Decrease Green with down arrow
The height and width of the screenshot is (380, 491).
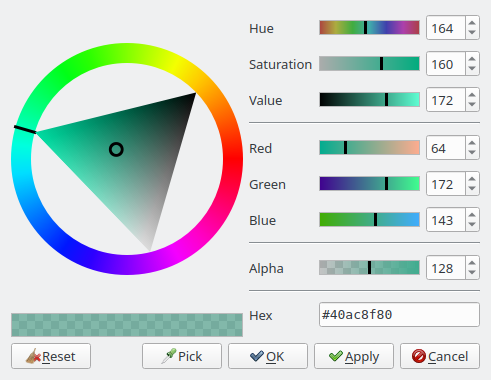click(x=472, y=188)
